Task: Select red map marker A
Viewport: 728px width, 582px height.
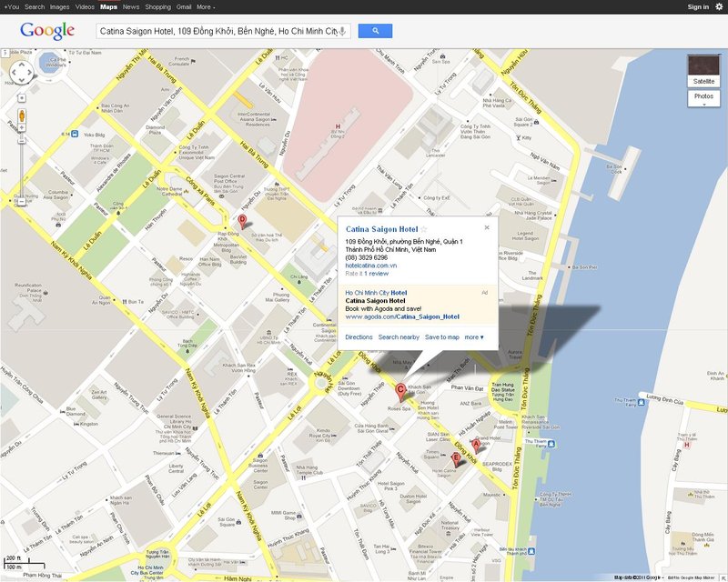Action: [476, 446]
